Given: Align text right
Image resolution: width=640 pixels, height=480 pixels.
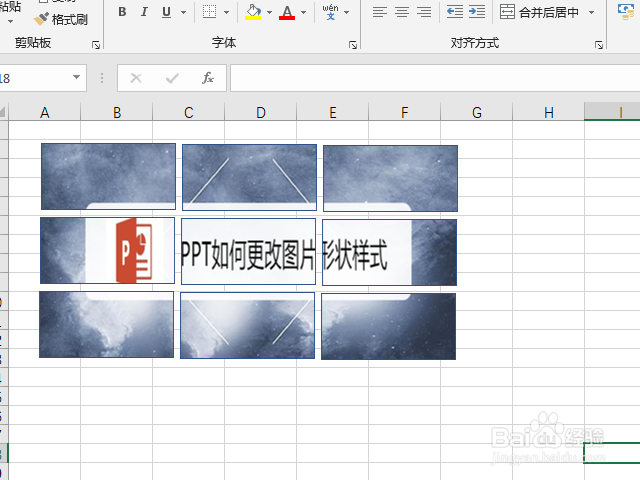Looking at the screenshot, I should pyautogui.click(x=424, y=12).
